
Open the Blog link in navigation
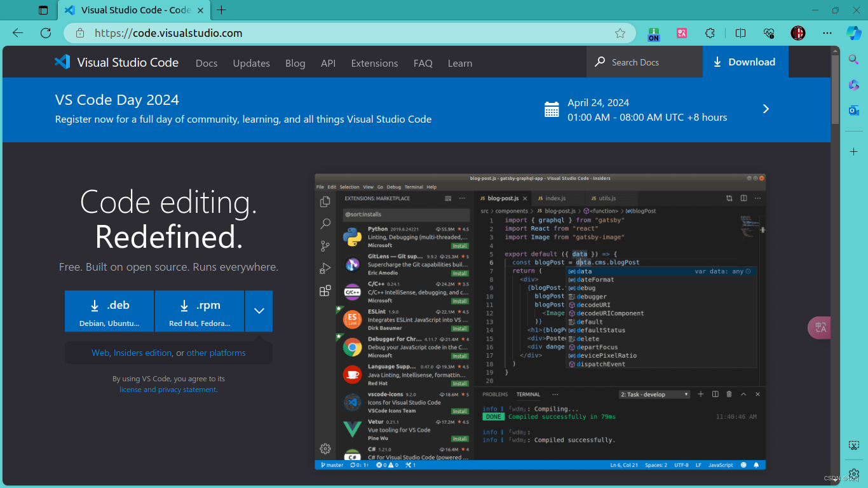295,63
